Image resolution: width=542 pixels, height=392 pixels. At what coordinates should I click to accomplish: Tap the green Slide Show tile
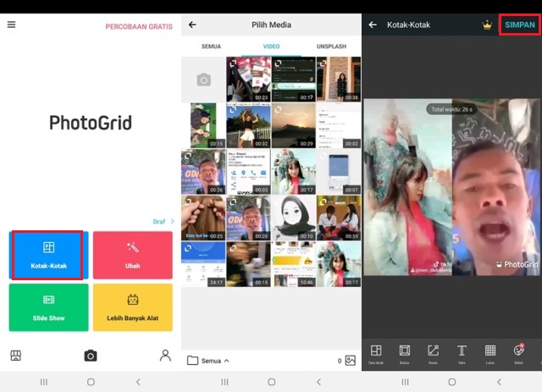48,307
